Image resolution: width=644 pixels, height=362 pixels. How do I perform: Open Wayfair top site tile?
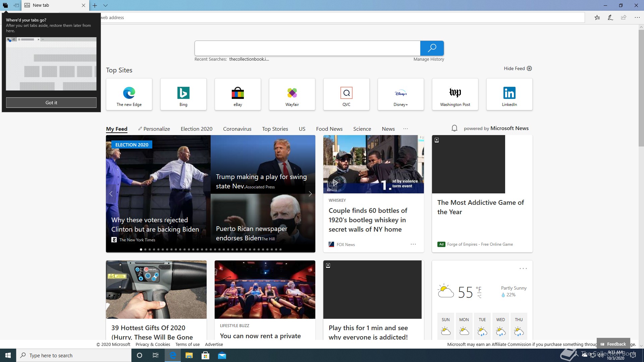tap(292, 94)
